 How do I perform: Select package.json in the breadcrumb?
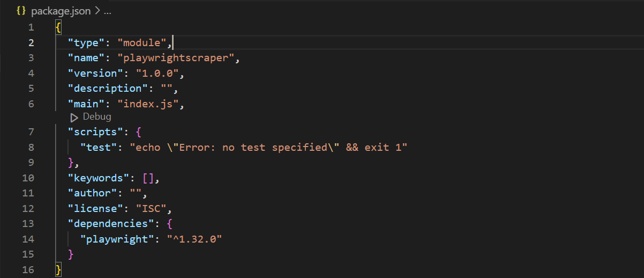pyautogui.click(x=61, y=11)
